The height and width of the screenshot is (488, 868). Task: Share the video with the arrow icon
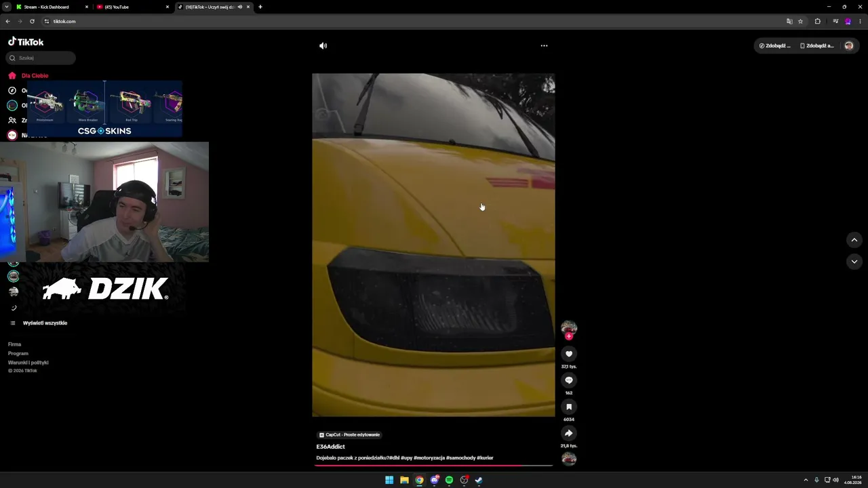[x=569, y=433]
